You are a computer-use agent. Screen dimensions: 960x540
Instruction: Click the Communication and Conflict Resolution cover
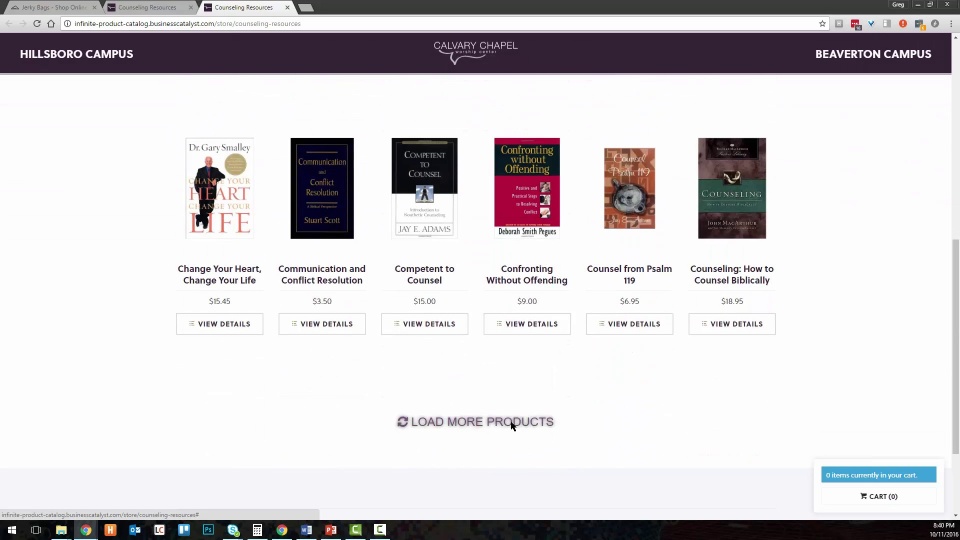pyautogui.click(x=322, y=188)
